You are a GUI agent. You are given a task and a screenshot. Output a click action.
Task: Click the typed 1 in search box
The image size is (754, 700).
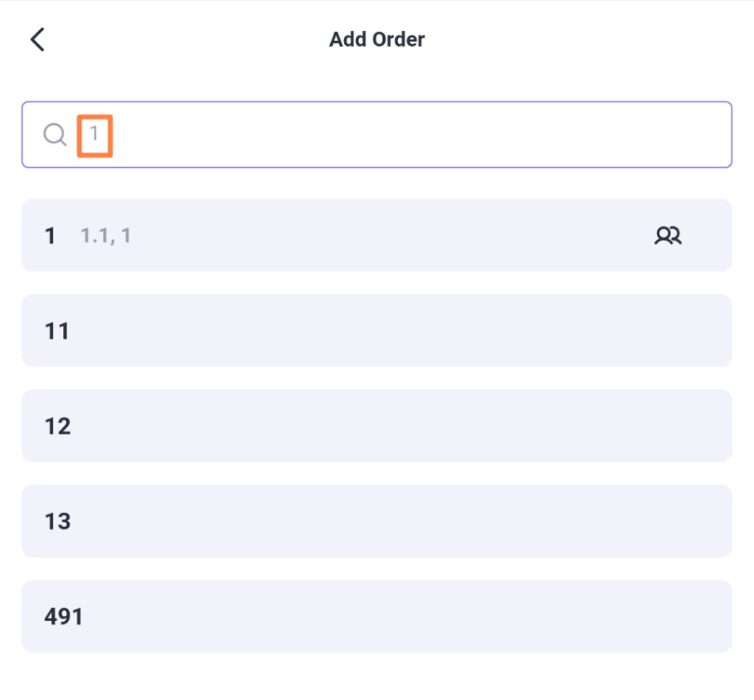[x=94, y=134]
